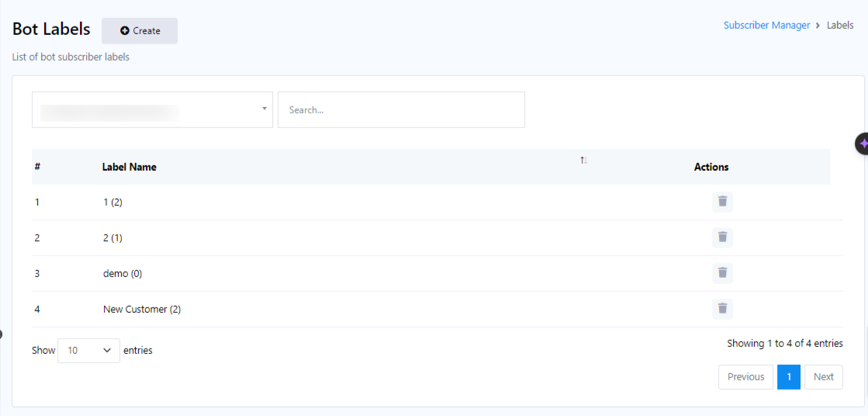Click the Actions column header
This screenshot has height=416, width=868.
711,167
